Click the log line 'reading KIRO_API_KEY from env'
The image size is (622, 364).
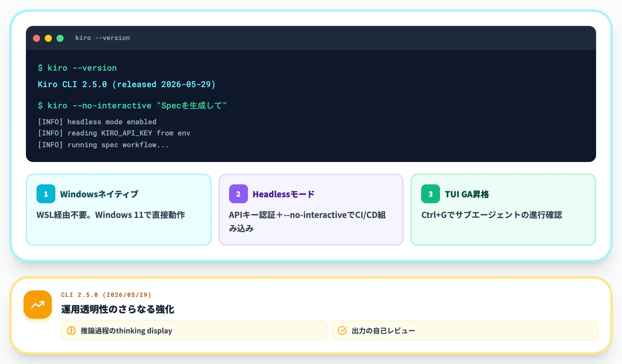[114, 133]
